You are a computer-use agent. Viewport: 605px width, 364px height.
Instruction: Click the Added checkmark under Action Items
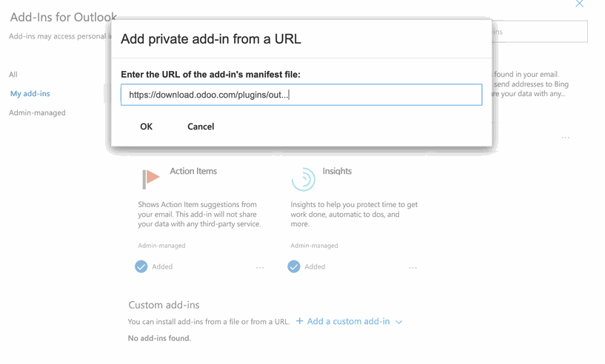pyautogui.click(x=141, y=266)
